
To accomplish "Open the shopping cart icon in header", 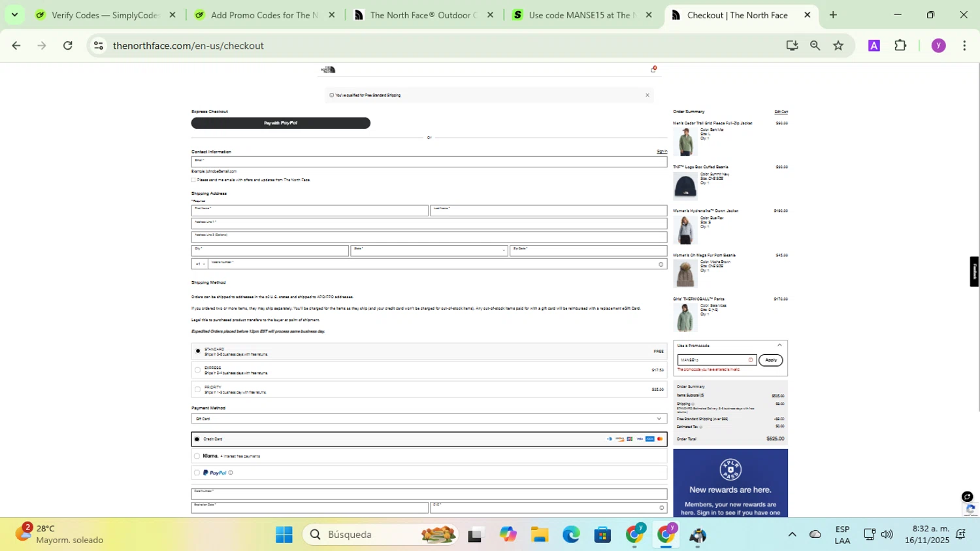I will (653, 69).
